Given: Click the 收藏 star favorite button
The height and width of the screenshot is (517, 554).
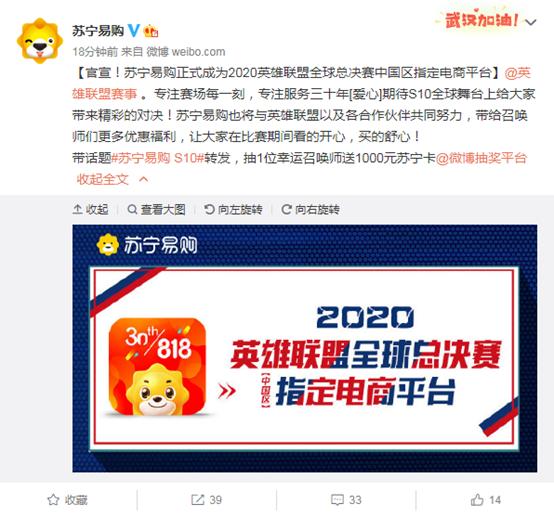Looking at the screenshot, I should click(x=67, y=500).
